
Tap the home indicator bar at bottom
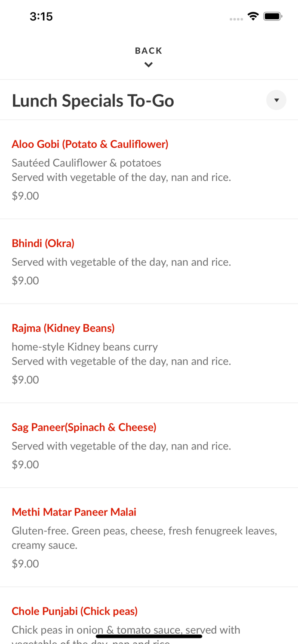149,636
